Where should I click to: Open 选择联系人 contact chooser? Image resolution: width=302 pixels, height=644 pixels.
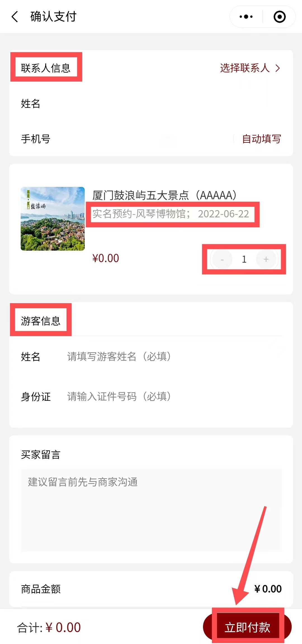pyautogui.click(x=250, y=68)
